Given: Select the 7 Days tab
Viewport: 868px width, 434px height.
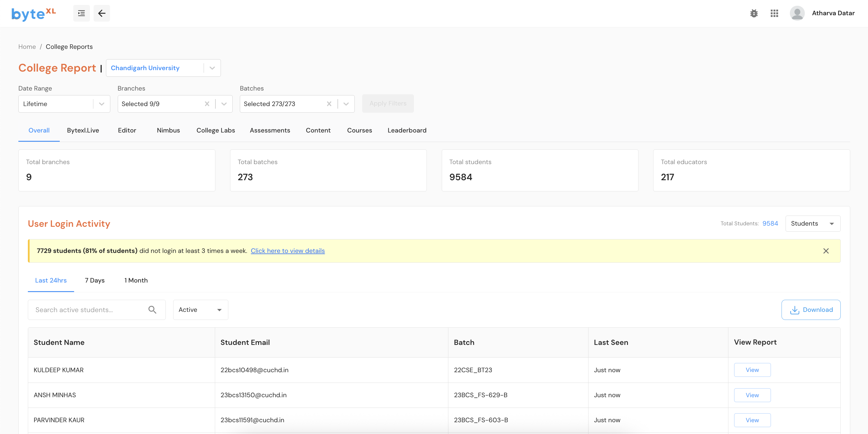Looking at the screenshot, I should pos(95,281).
